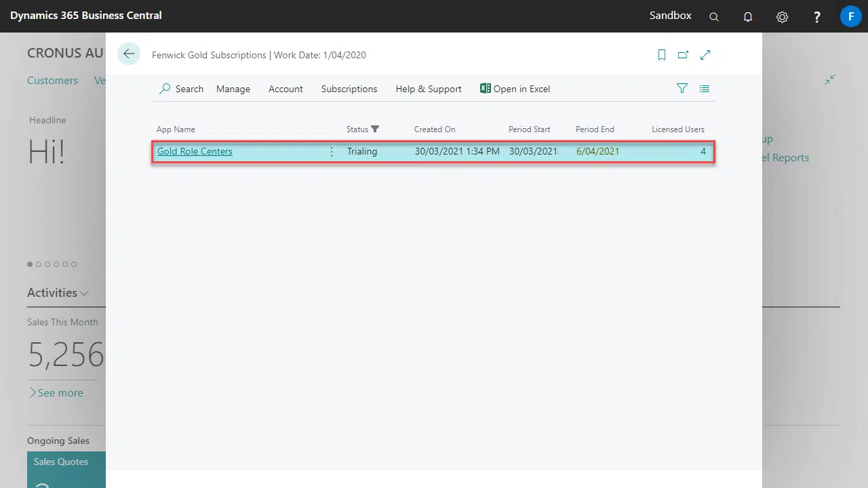Open the Account menu
Screen dimensions: 868x488
coord(285,89)
